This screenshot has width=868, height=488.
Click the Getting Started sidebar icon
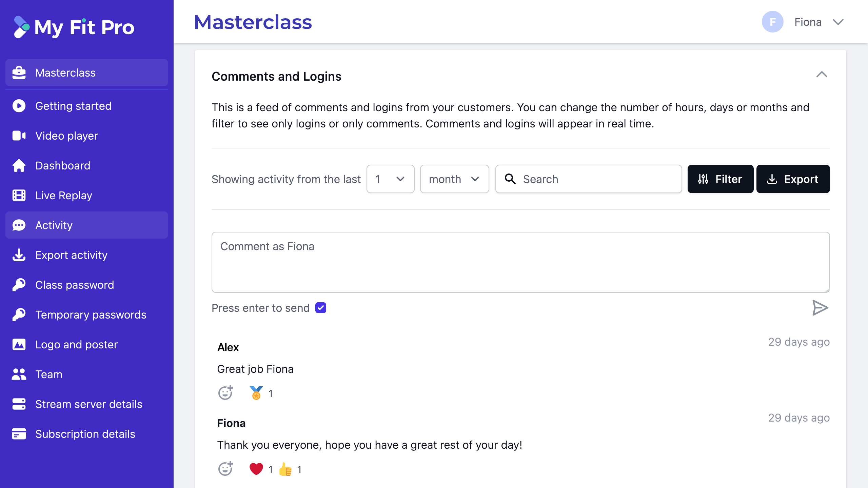click(x=19, y=105)
